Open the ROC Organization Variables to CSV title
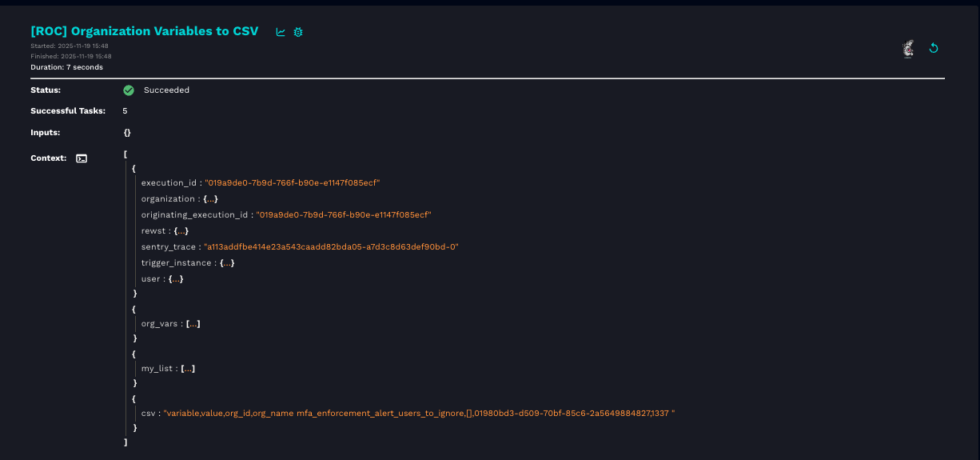Screen dimensions: 980x460 tap(144, 31)
